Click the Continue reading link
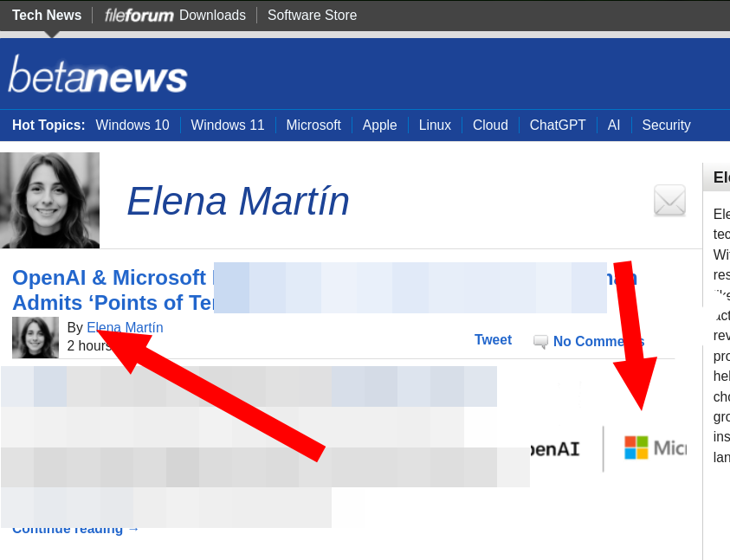The image size is (730, 560). tap(75, 530)
